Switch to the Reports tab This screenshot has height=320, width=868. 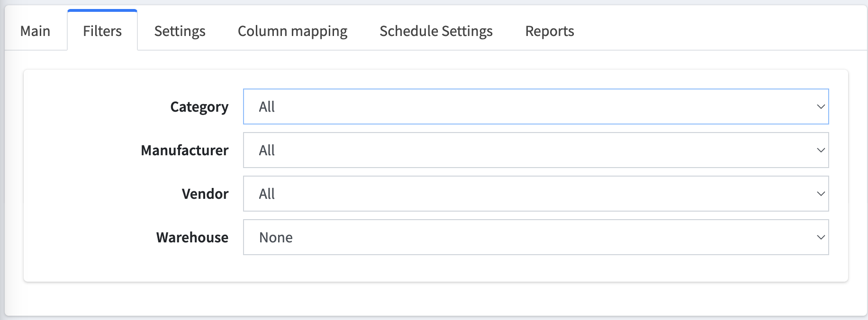coord(550,31)
